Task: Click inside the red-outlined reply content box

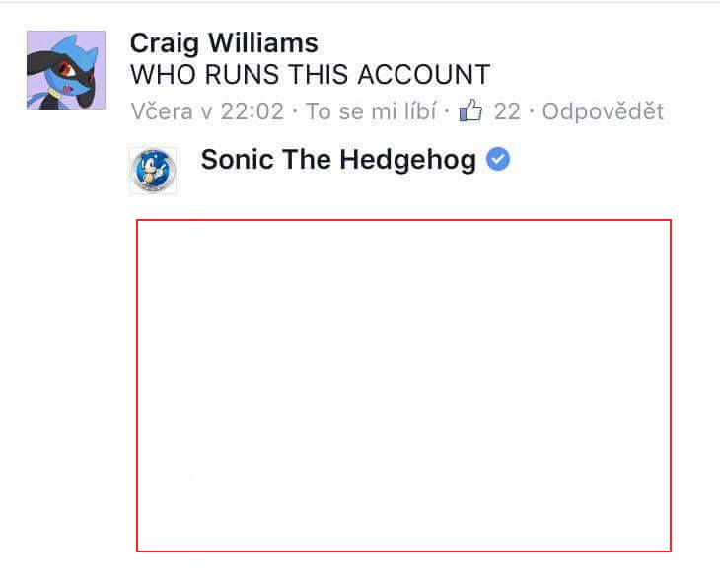Action: point(403,386)
